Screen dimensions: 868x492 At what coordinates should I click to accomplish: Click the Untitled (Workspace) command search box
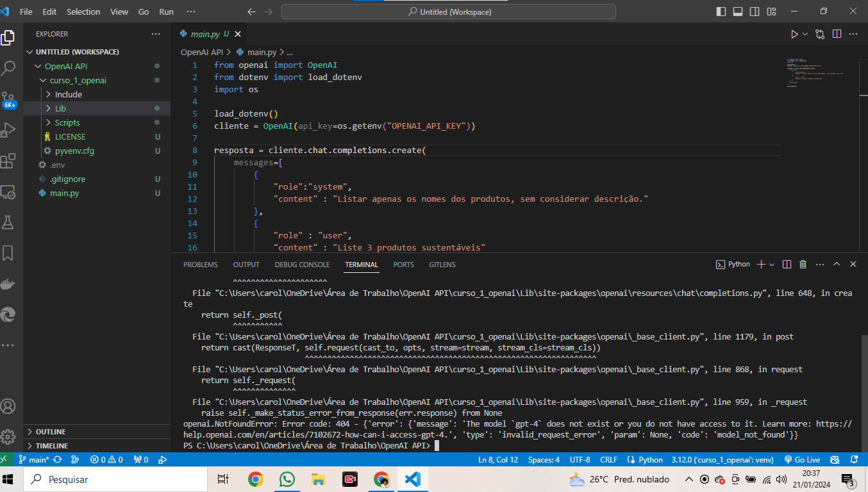[449, 12]
